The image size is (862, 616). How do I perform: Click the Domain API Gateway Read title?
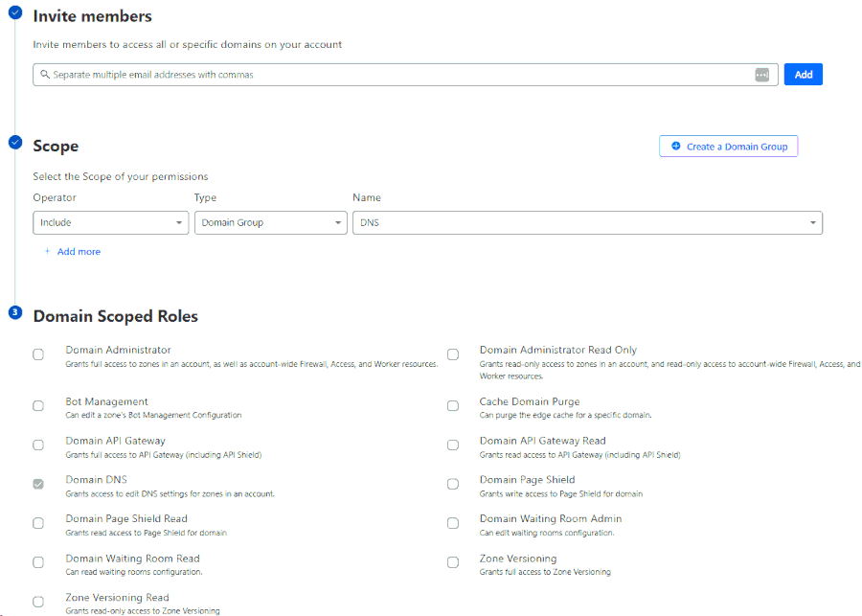(x=543, y=441)
